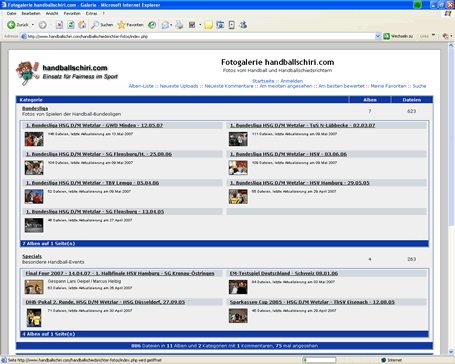Click the handballschiri.com mascot logo
Screen dimensions: 455x364
point(27,72)
